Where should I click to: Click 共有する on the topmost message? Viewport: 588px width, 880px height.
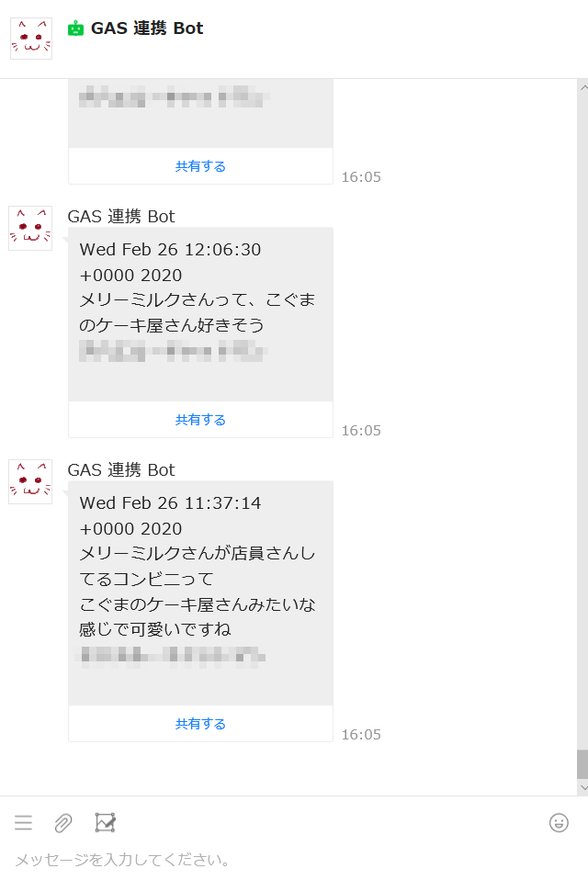(x=199, y=164)
